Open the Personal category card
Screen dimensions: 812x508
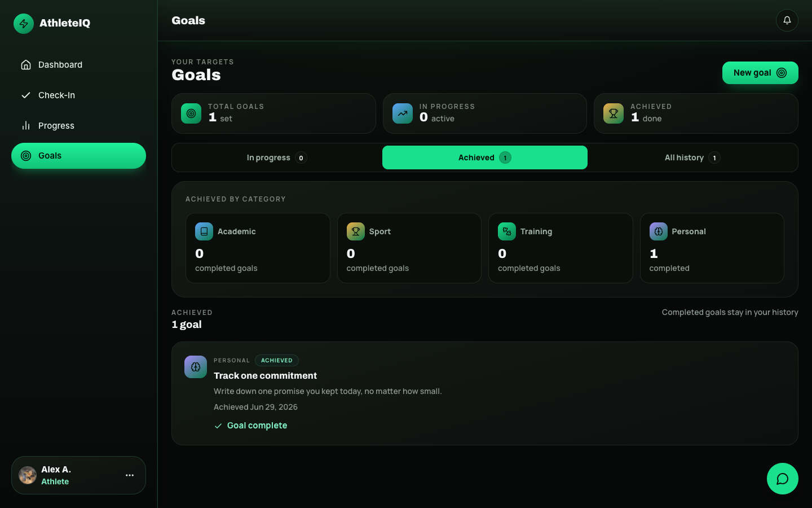pyautogui.click(x=712, y=248)
